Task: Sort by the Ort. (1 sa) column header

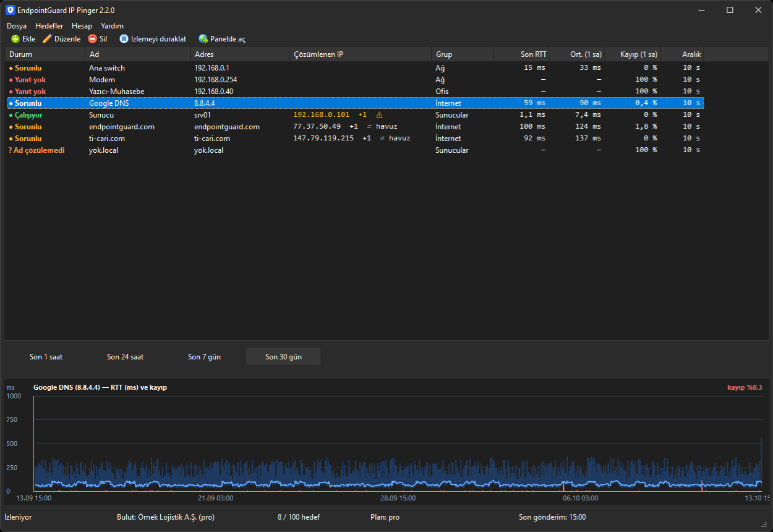Action: point(577,54)
